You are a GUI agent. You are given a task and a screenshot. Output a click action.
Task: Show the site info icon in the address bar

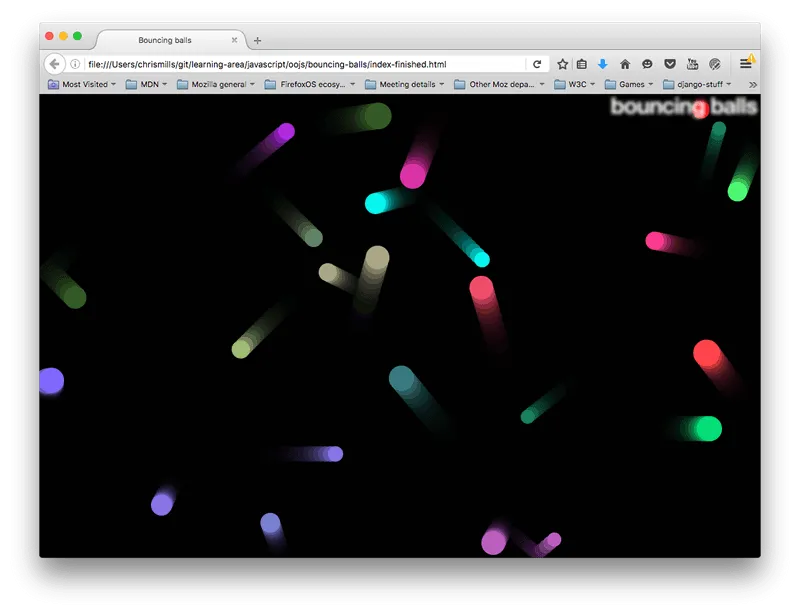(75, 64)
